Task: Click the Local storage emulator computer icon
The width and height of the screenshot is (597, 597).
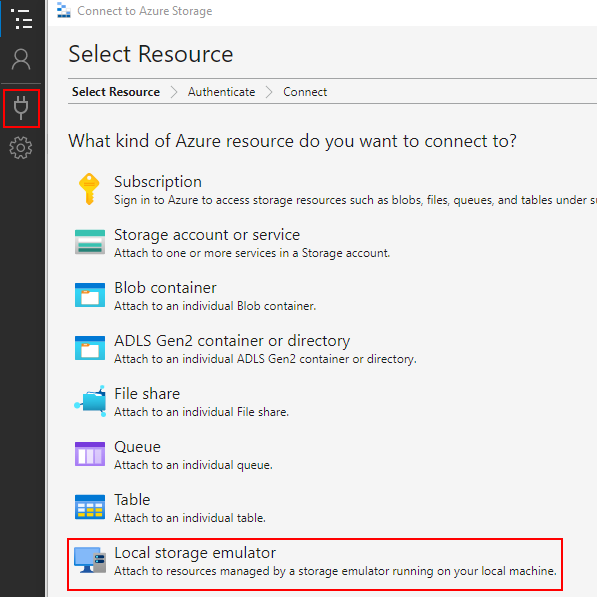Action: pos(90,560)
